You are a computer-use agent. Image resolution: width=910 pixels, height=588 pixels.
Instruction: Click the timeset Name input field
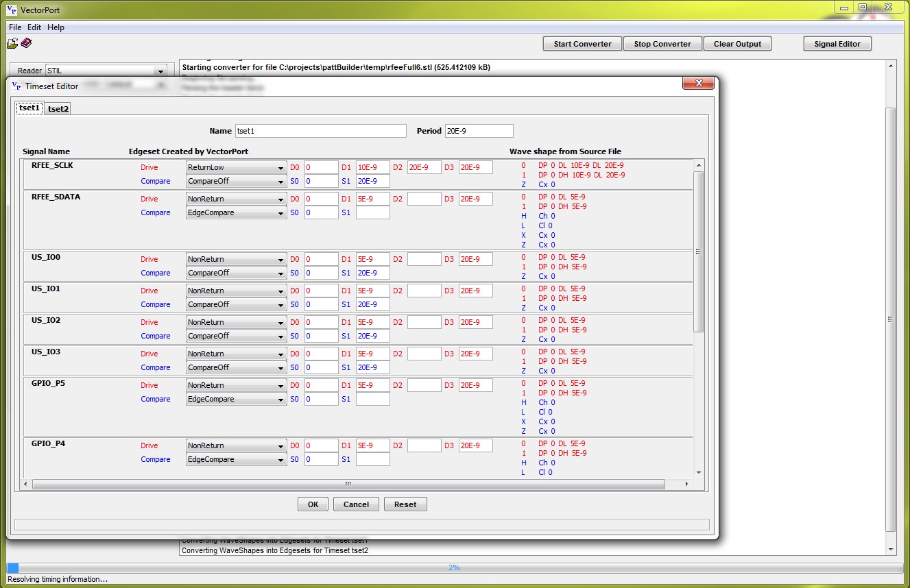point(320,131)
